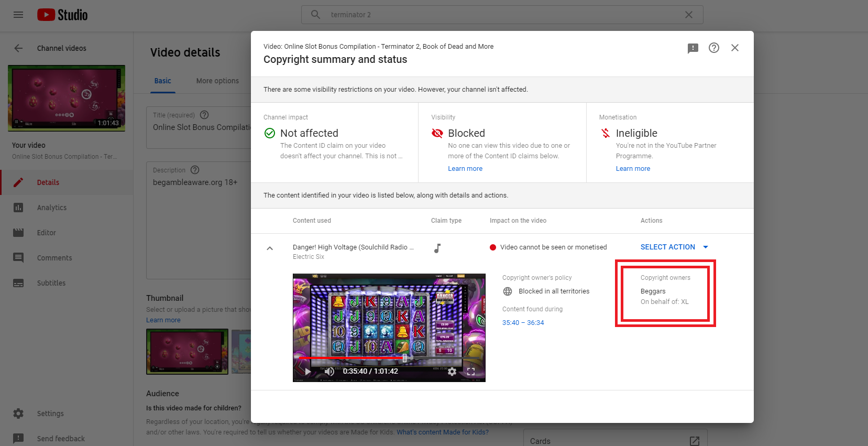Click the Content used column header
This screenshot has height=446, width=868.
[312, 221]
